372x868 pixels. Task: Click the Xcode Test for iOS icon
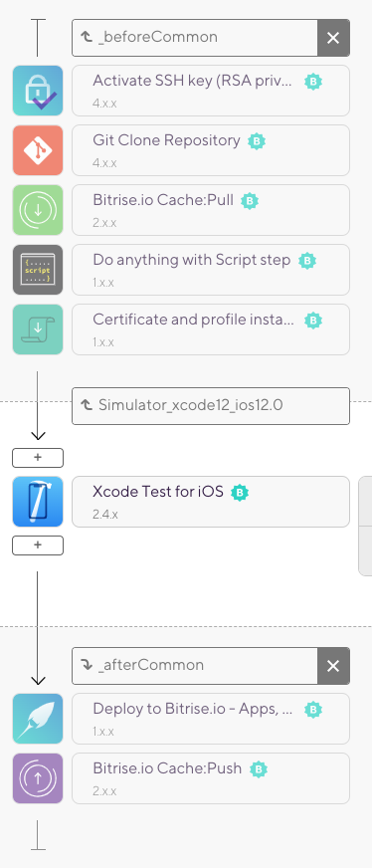tap(38, 502)
